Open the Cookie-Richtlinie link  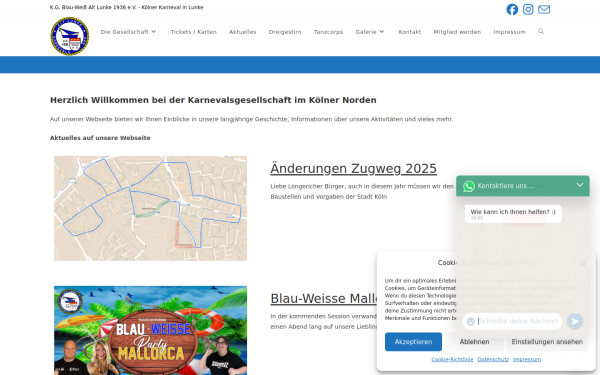[x=452, y=359]
